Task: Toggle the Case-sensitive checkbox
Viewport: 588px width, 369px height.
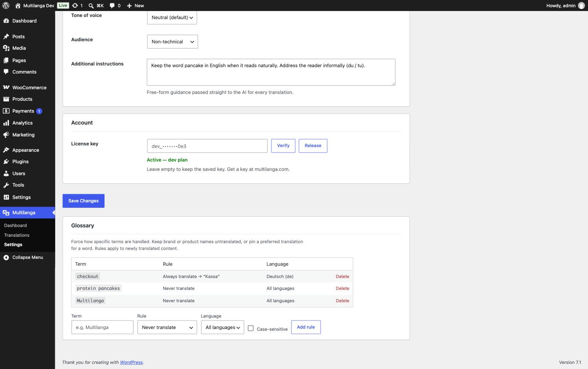Action: coord(251,328)
